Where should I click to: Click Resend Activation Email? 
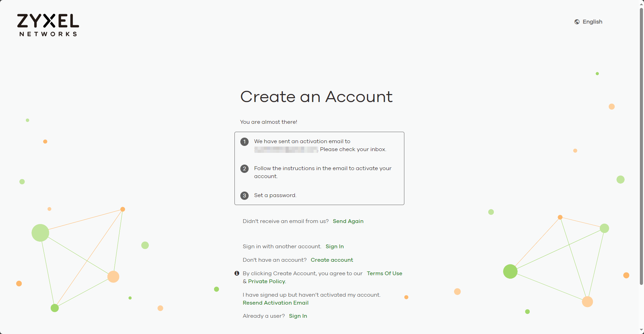pyautogui.click(x=276, y=303)
